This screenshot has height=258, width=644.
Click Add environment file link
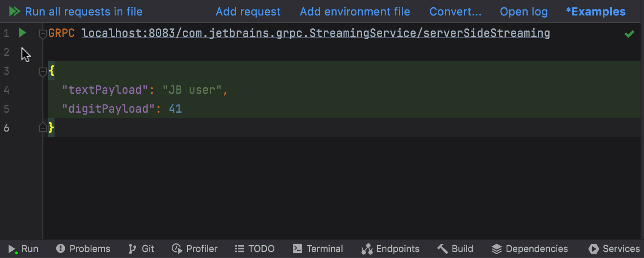point(355,12)
